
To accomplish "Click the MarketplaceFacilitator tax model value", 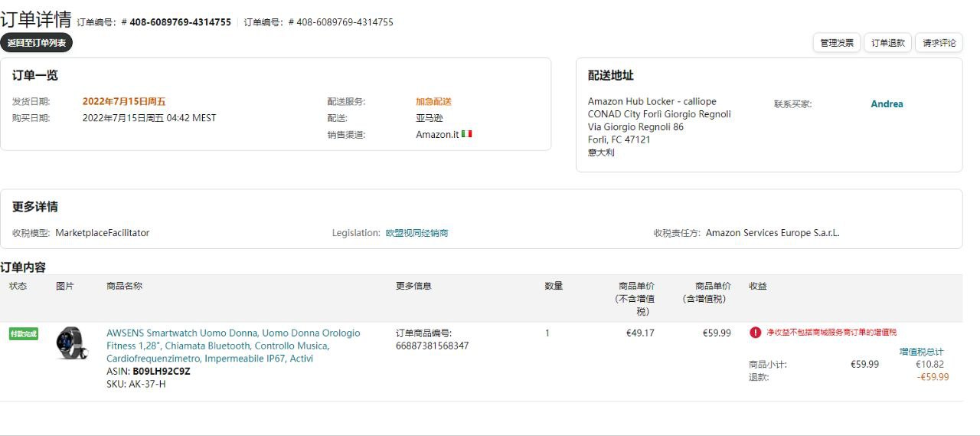I will [102, 233].
